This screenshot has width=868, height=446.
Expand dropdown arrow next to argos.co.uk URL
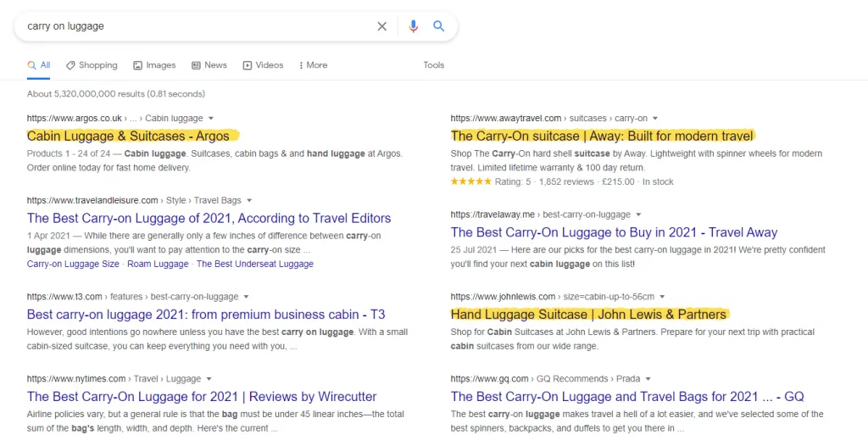211,119
